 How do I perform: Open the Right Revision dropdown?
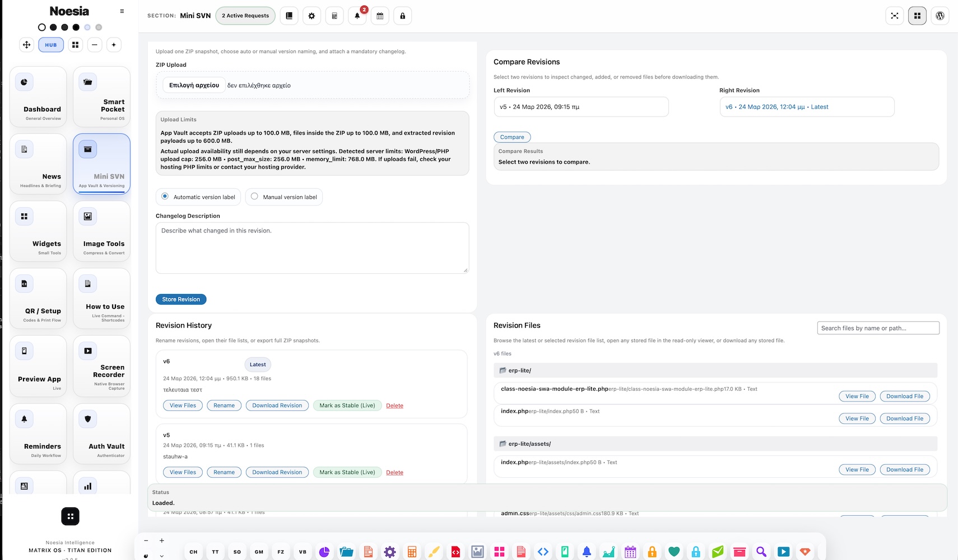coord(807,106)
